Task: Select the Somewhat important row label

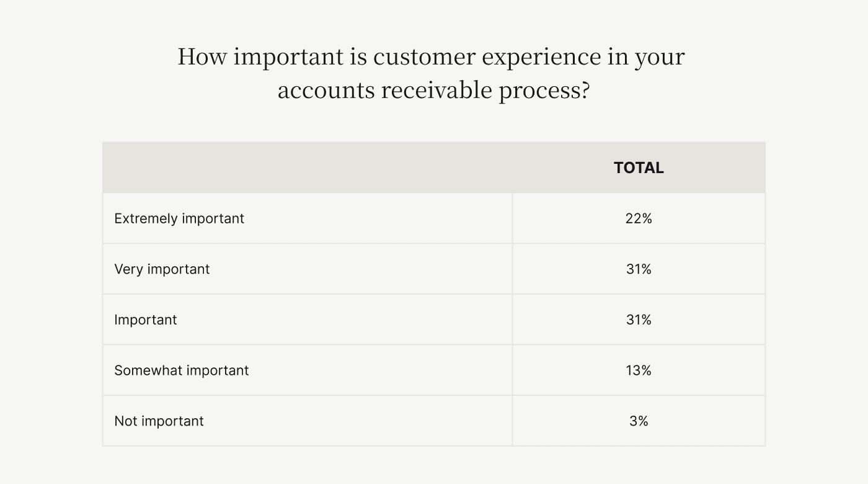Action: (x=182, y=370)
